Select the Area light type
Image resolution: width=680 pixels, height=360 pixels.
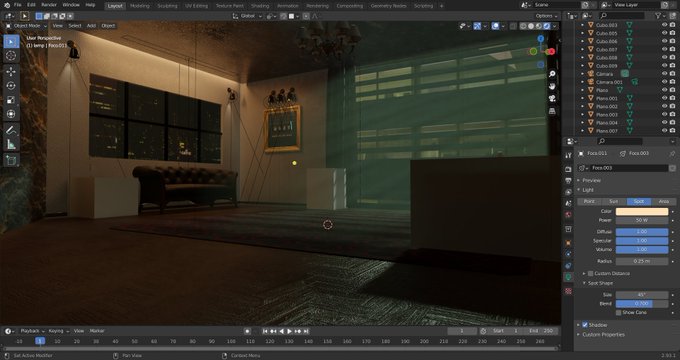click(x=664, y=202)
